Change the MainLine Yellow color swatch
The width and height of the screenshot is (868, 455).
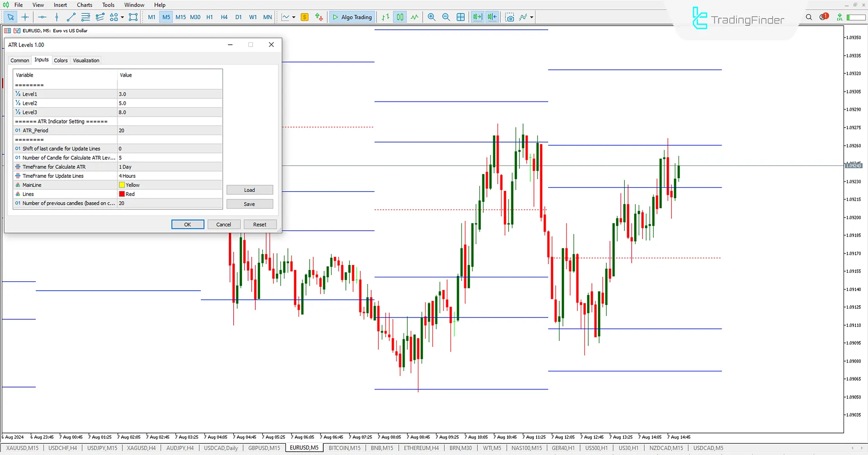121,185
